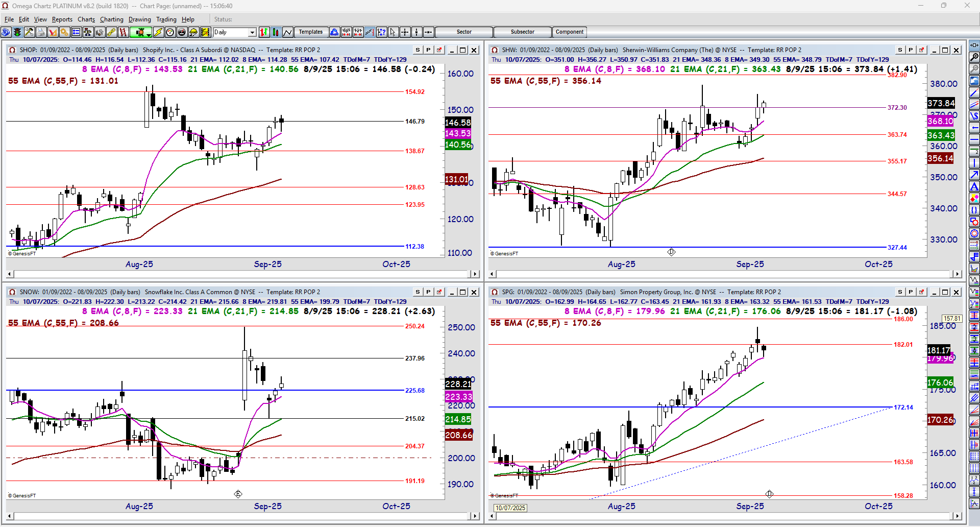Click the chain link icon in the toolbar
Image resolution: width=980 pixels, height=527 pixels.
point(111,32)
